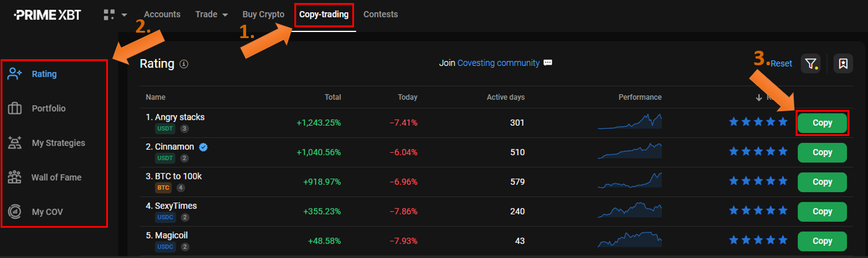Screen dimensions: 868x258
Task: Go to Buy Crypto tab
Action: click(263, 15)
